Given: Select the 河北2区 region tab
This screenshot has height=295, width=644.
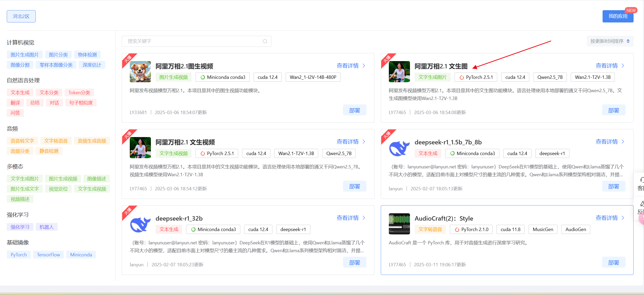Looking at the screenshot, I should click(x=21, y=16).
